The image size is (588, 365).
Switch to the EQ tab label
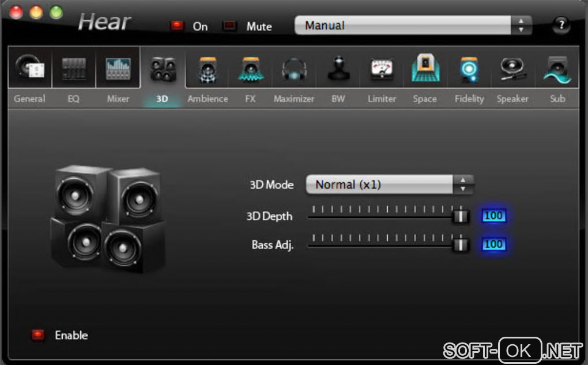[74, 99]
